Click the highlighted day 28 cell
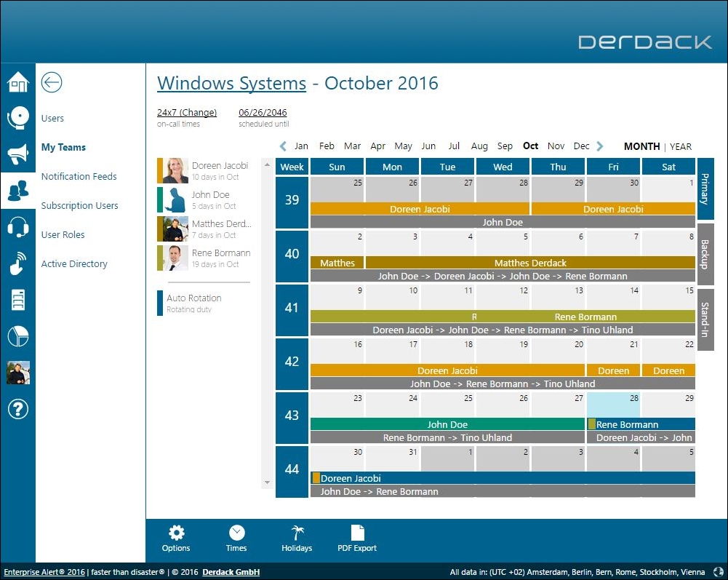 tap(613, 405)
